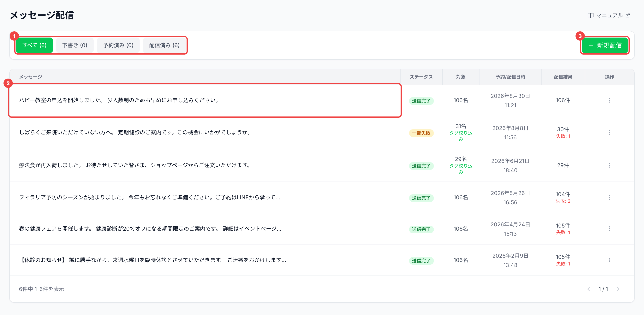
Task: Click the 予約/配信日時 column header
Action: point(510,77)
